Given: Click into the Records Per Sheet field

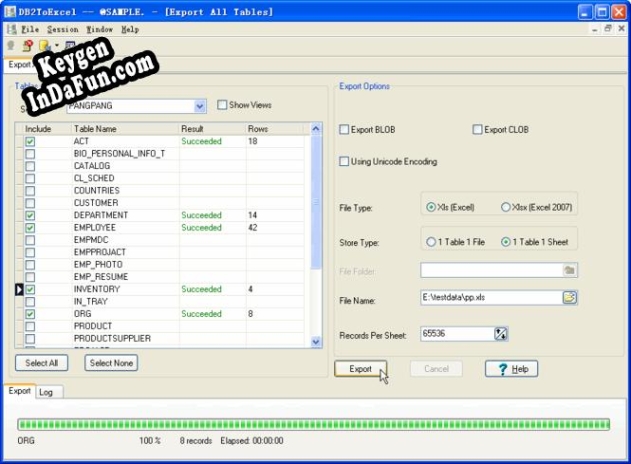Looking at the screenshot, I should pyautogui.click(x=457, y=334).
